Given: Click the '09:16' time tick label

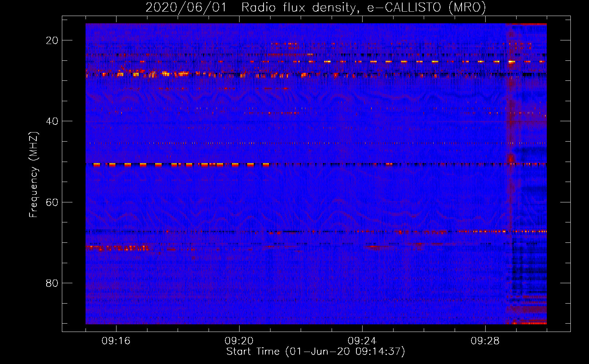Looking at the screenshot, I should [x=116, y=341].
